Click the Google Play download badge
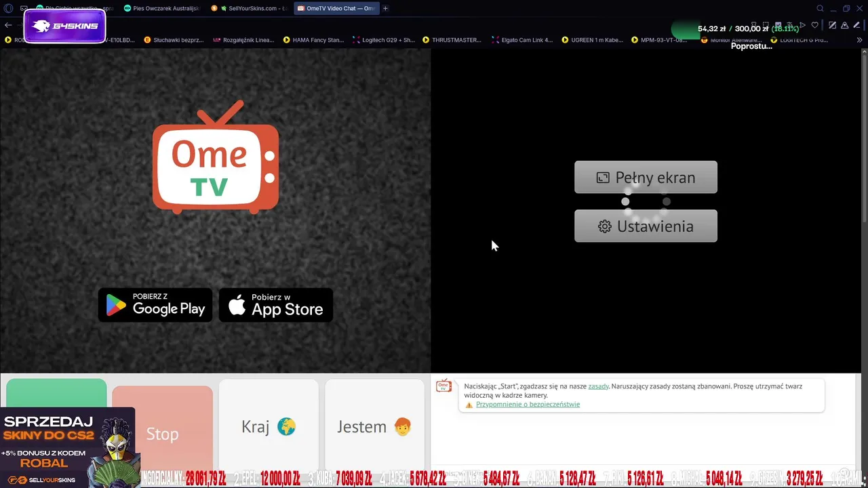This screenshot has height=488, width=868. click(155, 305)
